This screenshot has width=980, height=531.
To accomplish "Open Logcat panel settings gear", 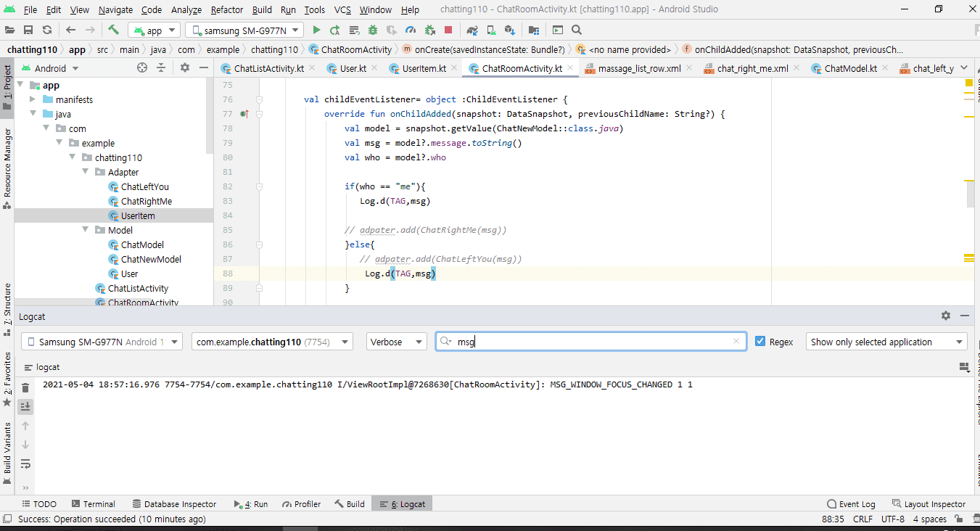I will 945,316.
